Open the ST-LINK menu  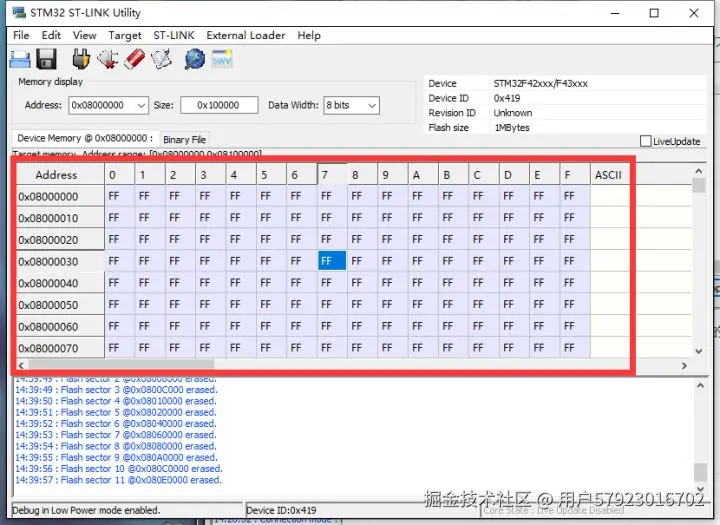[x=174, y=35]
